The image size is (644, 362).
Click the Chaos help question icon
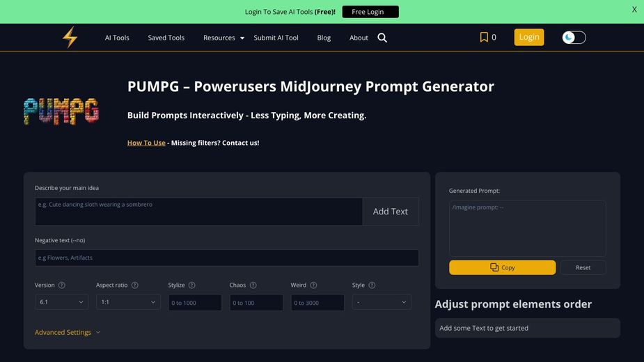coord(253,285)
